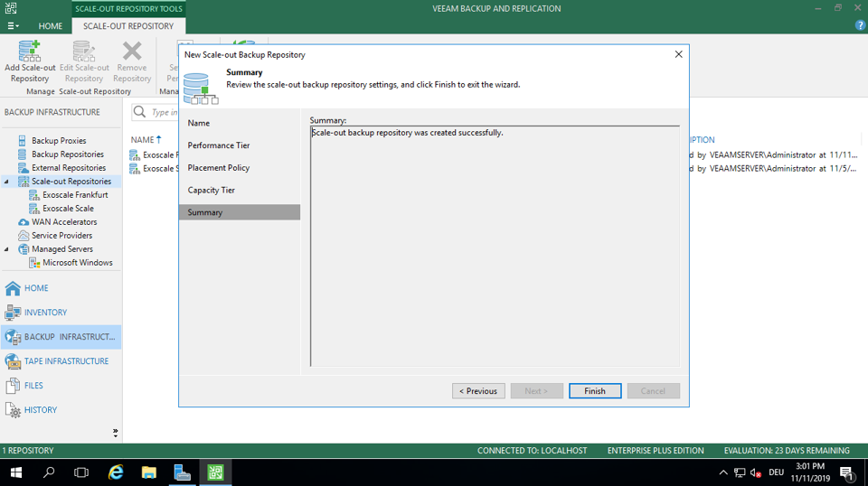Open the main application menu dropdown
This screenshot has height=486, width=868.
tap(13, 26)
